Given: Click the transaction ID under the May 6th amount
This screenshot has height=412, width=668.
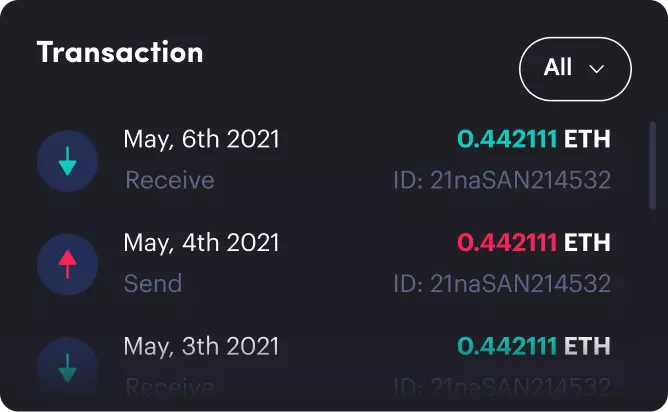Looking at the screenshot, I should click(x=501, y=180).
